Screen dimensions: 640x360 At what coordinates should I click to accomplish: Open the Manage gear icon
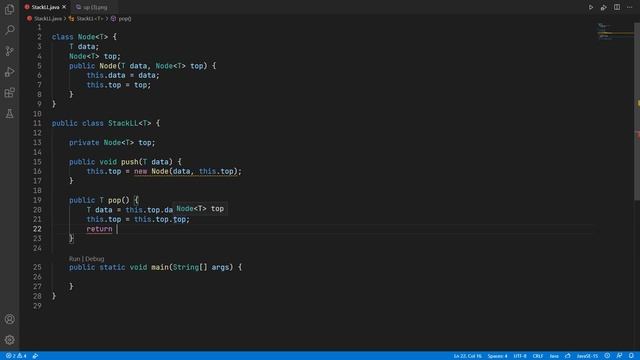click(9, 340)
